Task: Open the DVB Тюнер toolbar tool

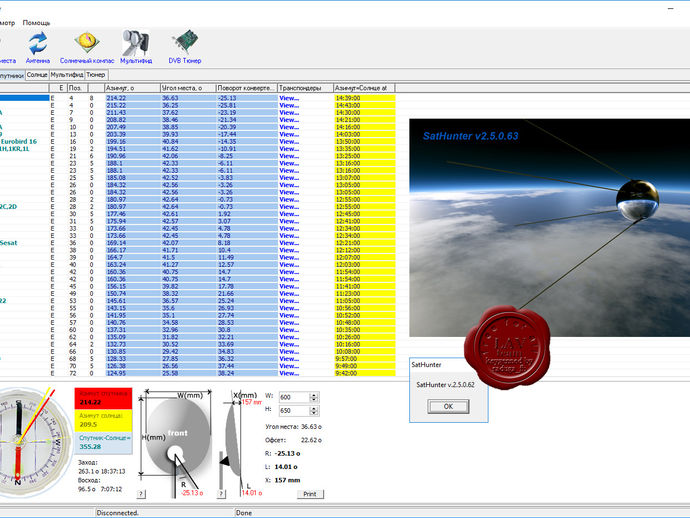Action: tap(185, 48)
